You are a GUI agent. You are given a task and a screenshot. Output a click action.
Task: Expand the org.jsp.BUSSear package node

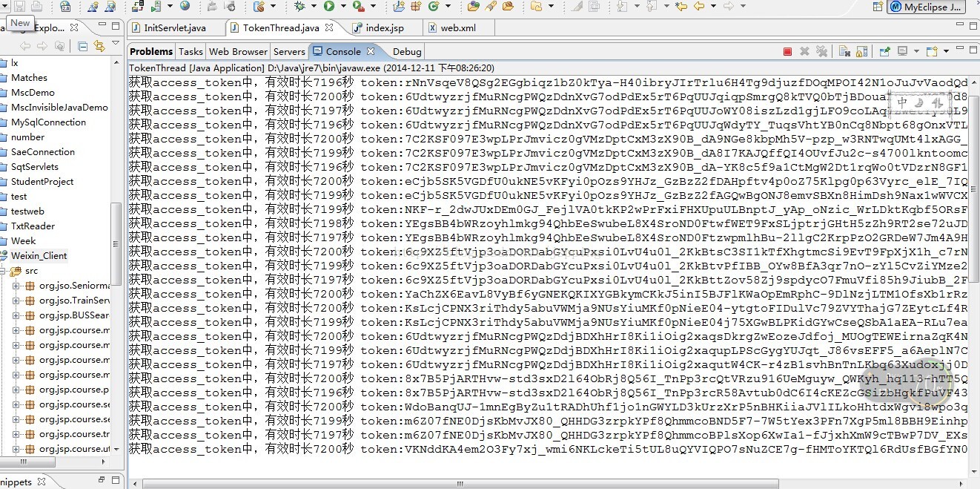click(x=16, y=315)
